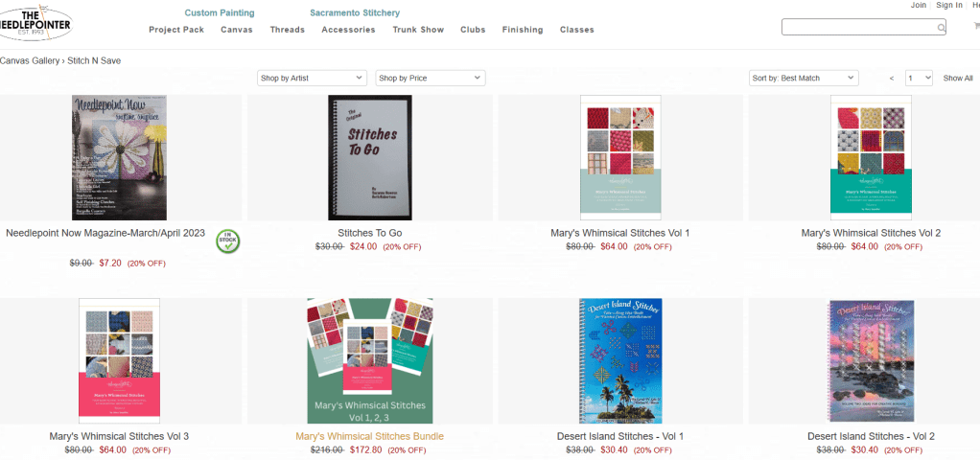The height and width of the screenshot is (460, 980).
Task: Expand the Shop by Artist dropdown
Action: 312,79
